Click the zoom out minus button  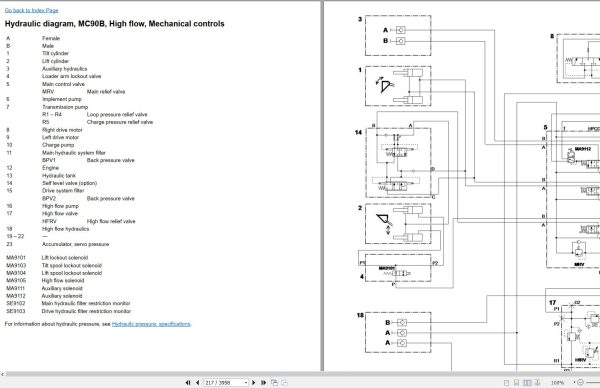pyautogui.click(x=580, y=382)
